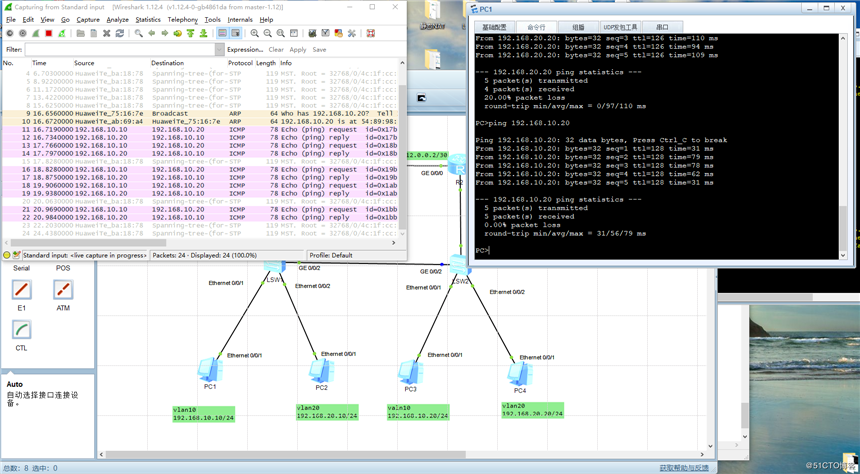Open Wireshark help lifebuoy icon
The height and width of the screenshot is (474, 860).
click(x=371, y=33)
